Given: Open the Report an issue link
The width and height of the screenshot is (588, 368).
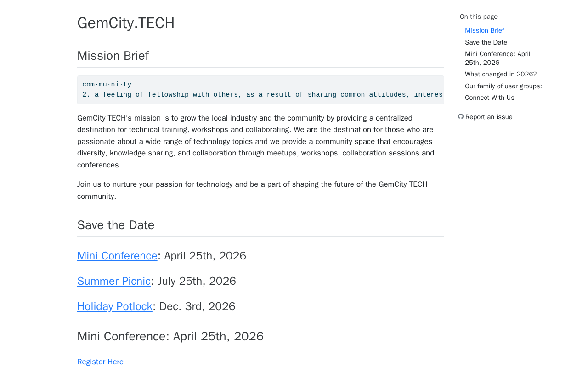Looking at the screenshot, I should click(488, 117).
